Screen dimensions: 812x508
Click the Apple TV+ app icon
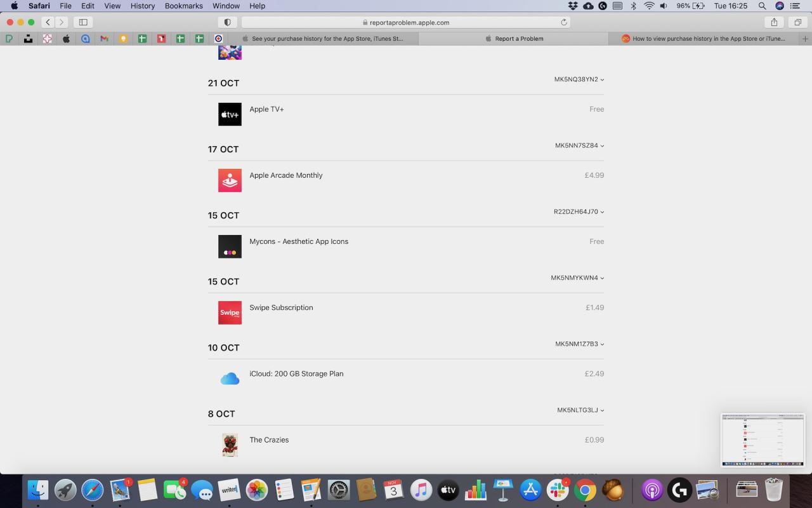coord(230,114)
